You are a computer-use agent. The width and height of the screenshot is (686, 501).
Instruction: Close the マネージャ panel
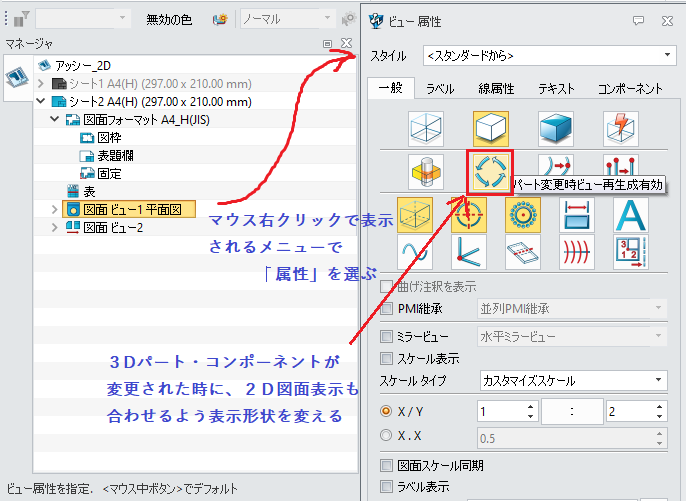[346, 43]
